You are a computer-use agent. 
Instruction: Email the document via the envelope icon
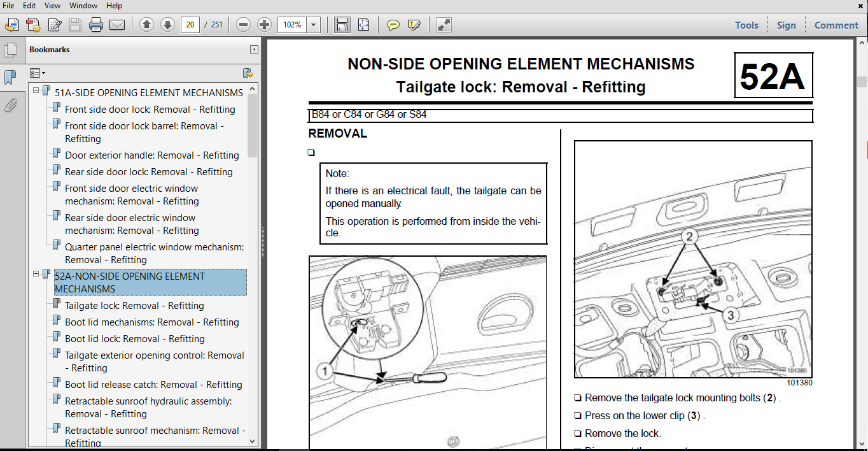[116, 25]
